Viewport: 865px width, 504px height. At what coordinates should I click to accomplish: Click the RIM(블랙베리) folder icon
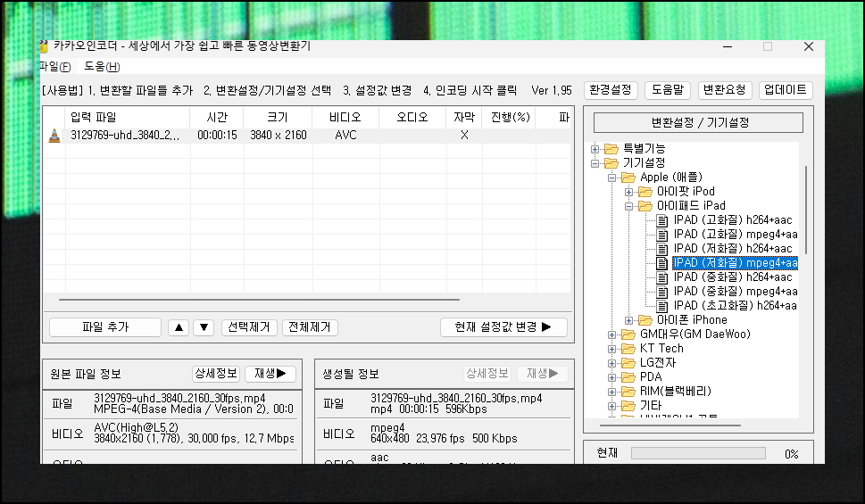pos(628,392)
